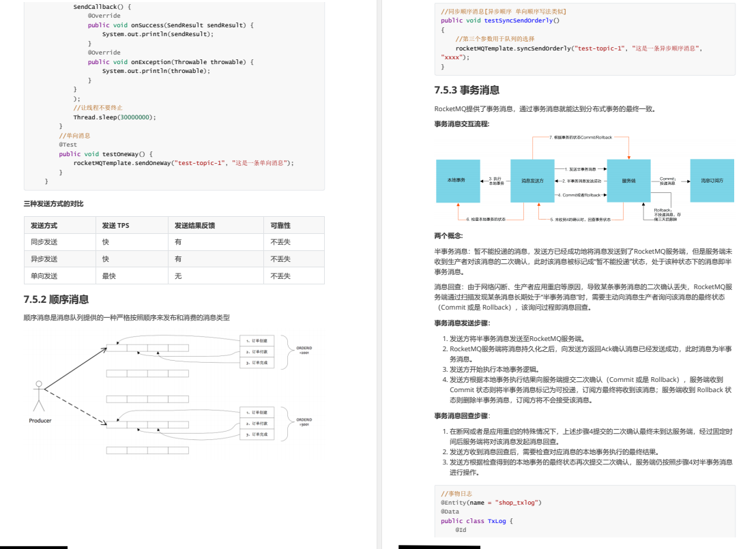Click code line "SendCallback() {"
This screenshot has height=549, width=756.
click(x=102, y=7)
